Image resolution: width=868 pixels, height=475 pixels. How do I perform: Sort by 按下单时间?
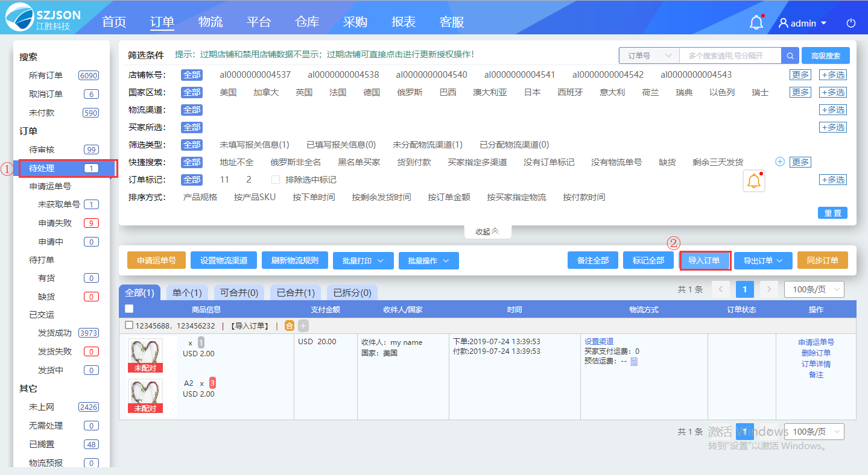tap(314, 197)
